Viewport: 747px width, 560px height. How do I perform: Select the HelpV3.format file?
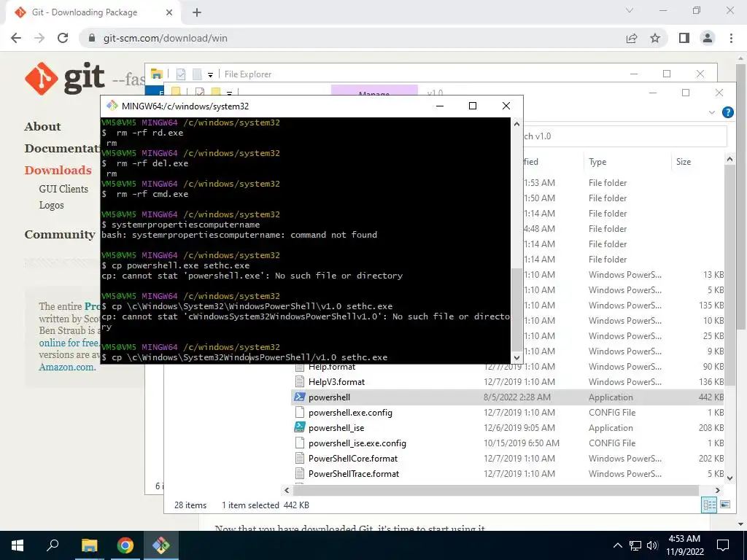point(508,382)
